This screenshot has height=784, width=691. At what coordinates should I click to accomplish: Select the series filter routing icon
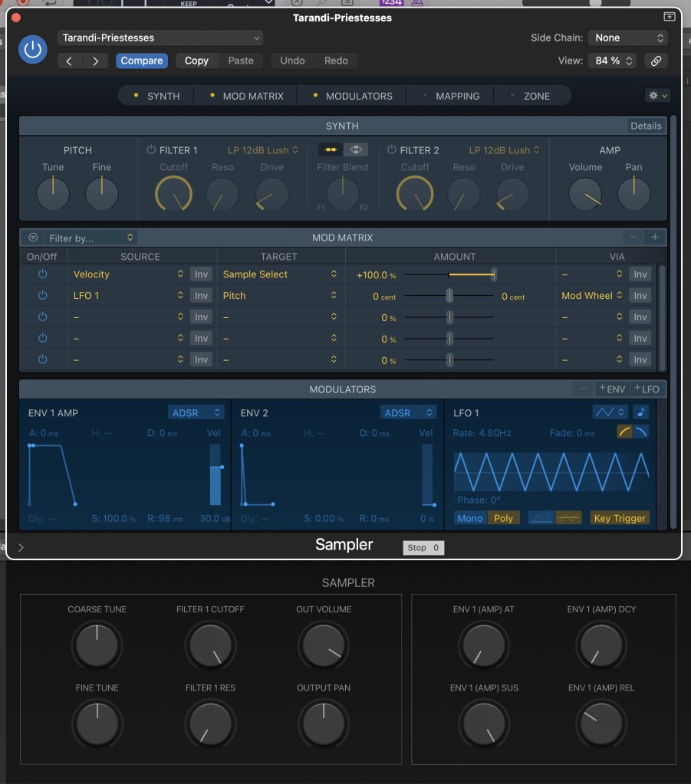click(x=331, y=150)
